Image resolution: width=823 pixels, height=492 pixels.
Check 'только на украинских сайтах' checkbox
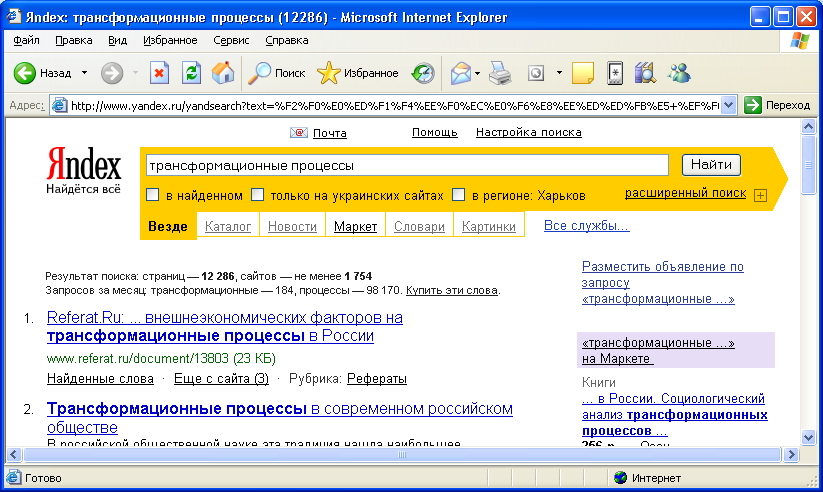(257, 195)
